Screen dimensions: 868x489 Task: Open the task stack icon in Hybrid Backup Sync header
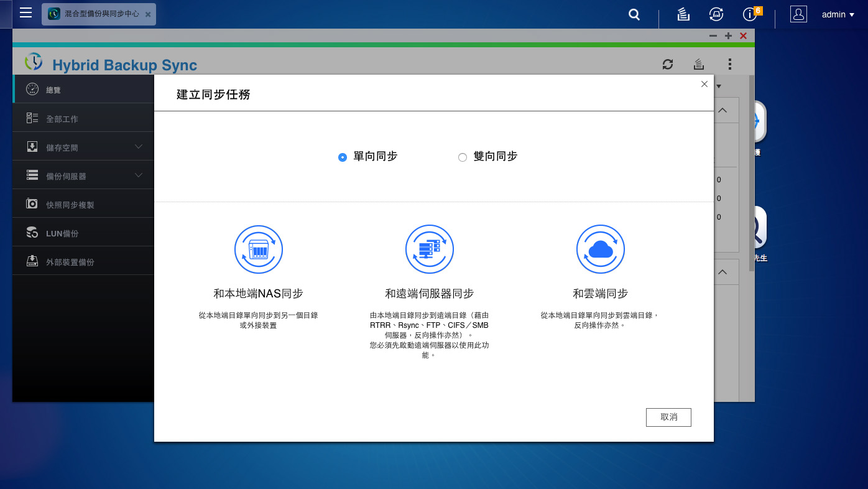(x=699, y=64)
